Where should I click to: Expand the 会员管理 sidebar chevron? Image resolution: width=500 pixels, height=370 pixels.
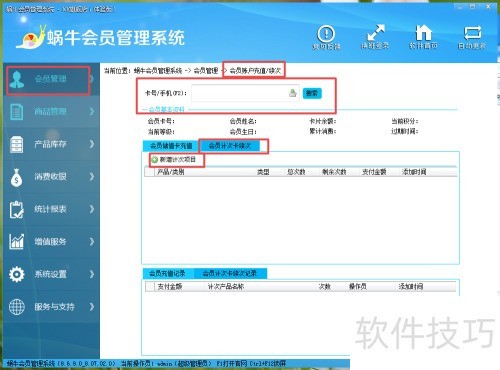[92, 79]
